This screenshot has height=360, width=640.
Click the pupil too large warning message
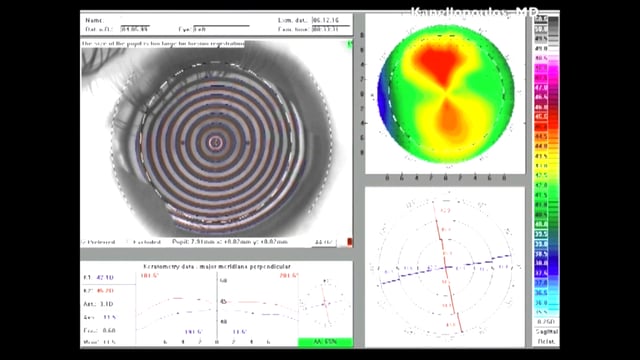(163, 43)
